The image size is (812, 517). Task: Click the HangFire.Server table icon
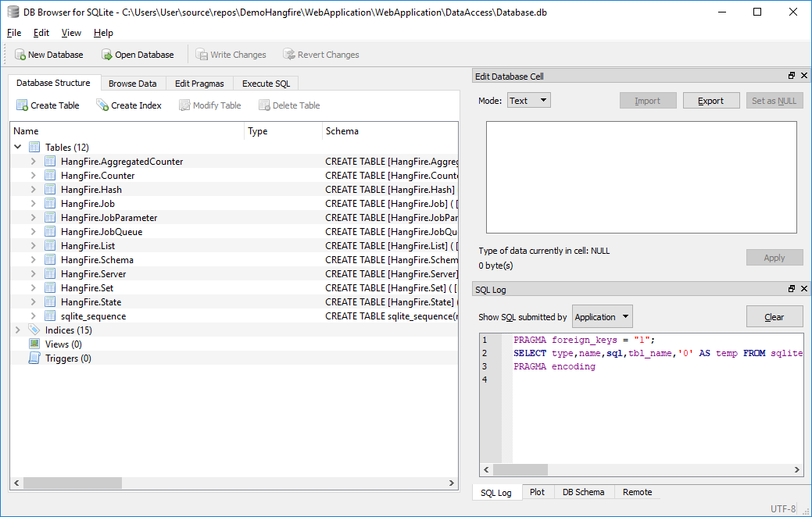point(50,273)
